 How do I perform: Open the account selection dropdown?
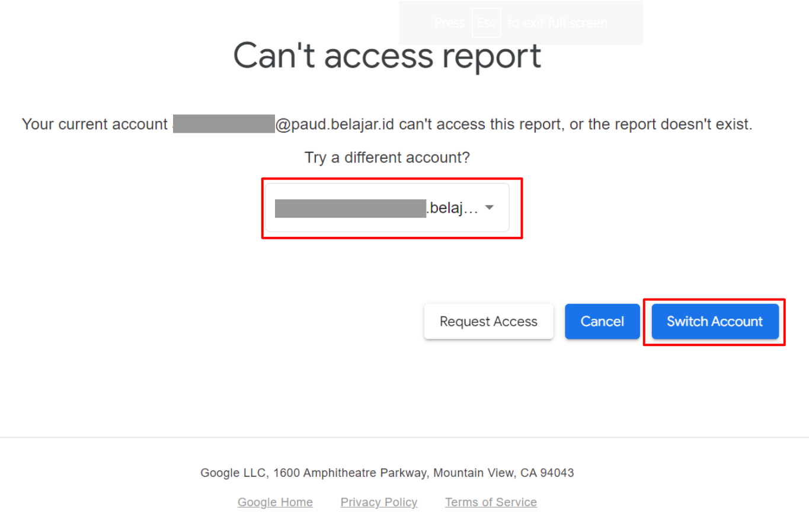[x=387, y=207]
